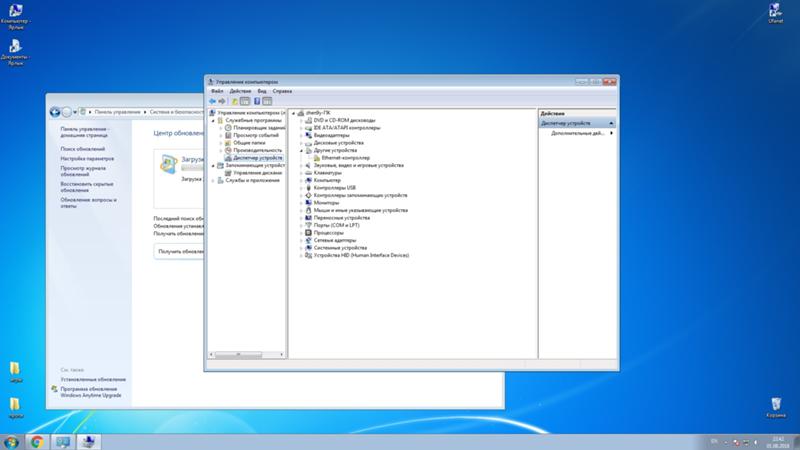Image resolution: width=800 pixels, height=450 pixels.
Task: Expand the Дисковые устройства device category
Action: 301,143
